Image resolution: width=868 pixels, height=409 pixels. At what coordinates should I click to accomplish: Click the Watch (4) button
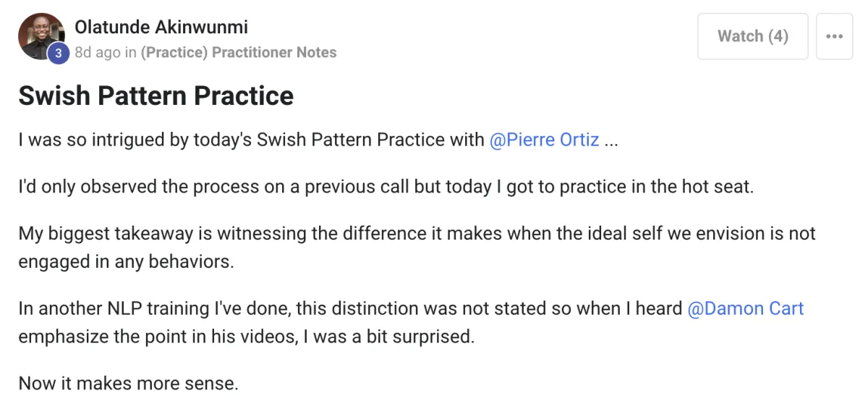click(x=752, y=36)
